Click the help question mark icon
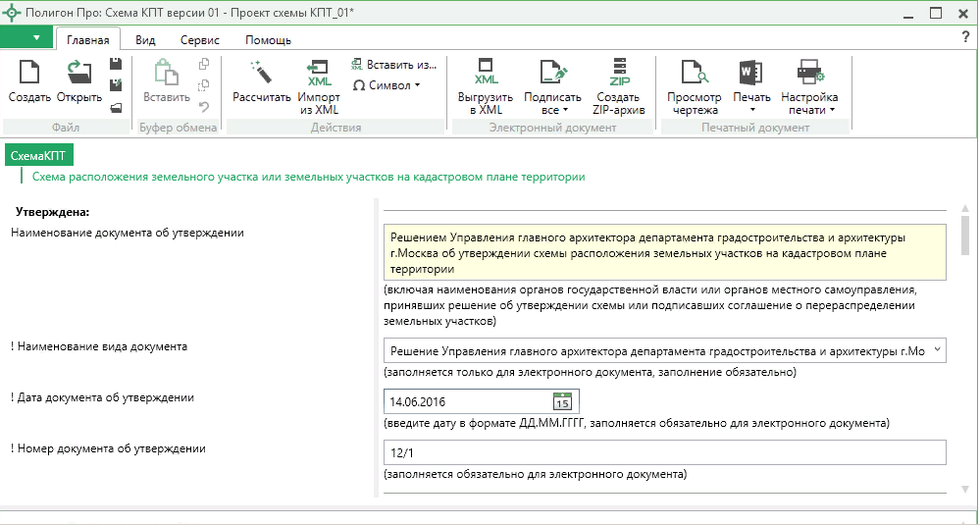 (965, 37)
